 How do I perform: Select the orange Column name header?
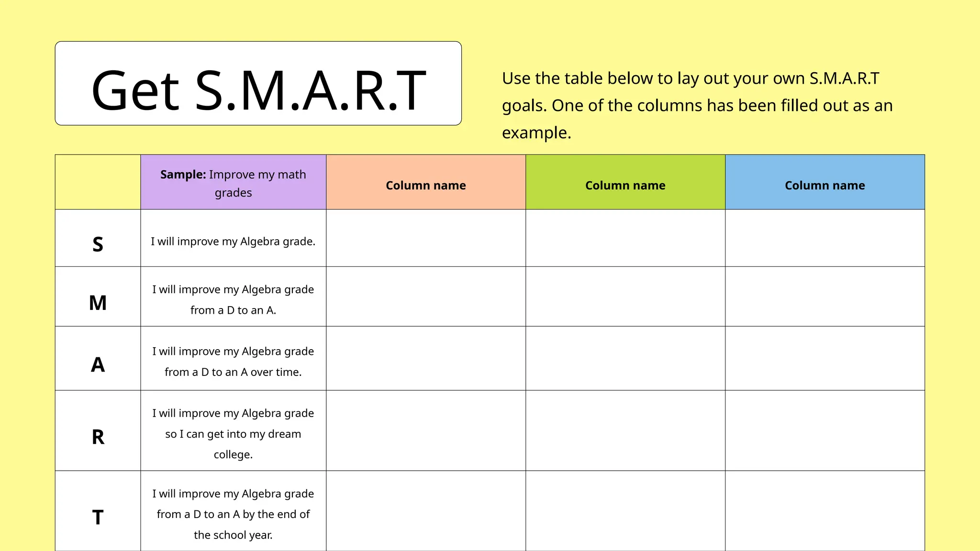[x=426, y=182]
